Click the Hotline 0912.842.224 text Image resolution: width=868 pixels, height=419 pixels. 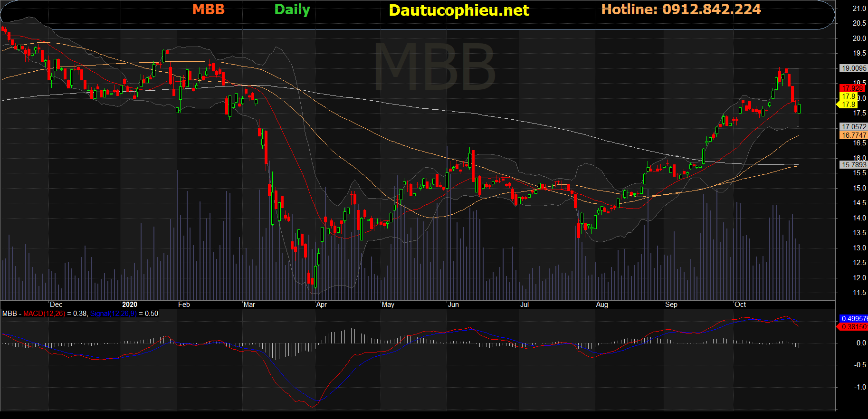click(681, 10)
